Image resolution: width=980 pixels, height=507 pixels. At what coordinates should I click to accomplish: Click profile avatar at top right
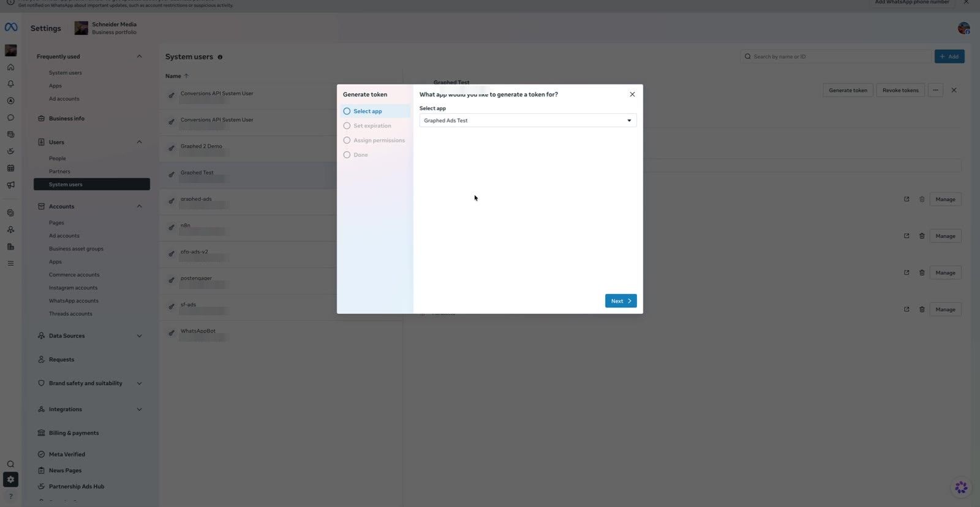(963, 28)
